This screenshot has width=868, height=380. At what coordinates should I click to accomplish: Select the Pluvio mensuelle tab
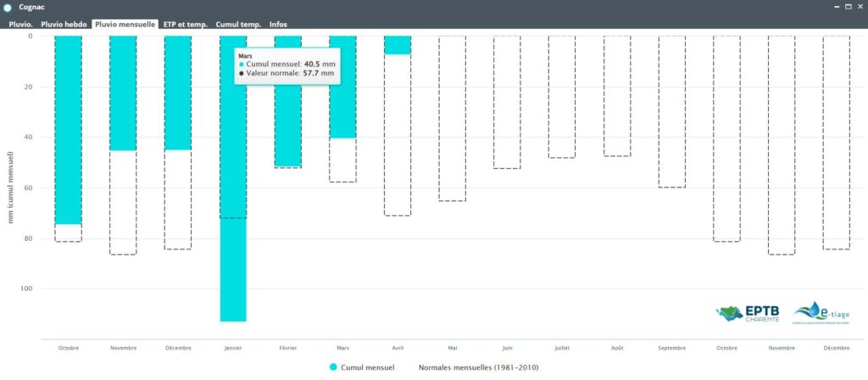pos(125,25)
